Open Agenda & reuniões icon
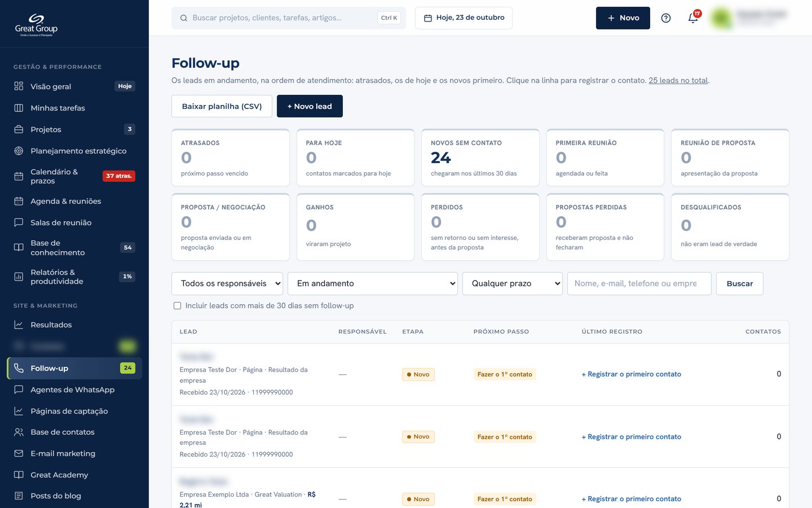812x508 pixels. coord(19,201)
